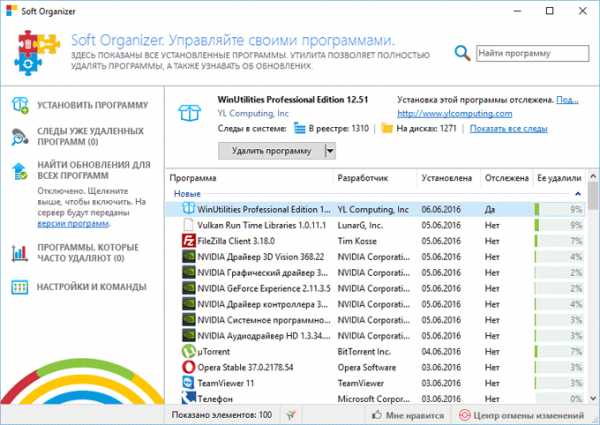Sort by the Установлена column header
Image resolution: width=600 pixels, height=425 pixels.
[x=447, y=178]
